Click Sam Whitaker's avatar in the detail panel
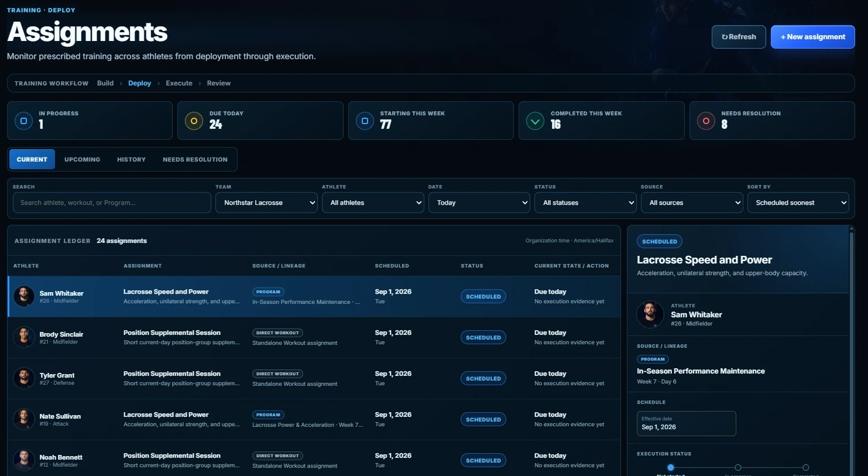The width and height of the screenshot is (868, 476). [x=650, y=314]
